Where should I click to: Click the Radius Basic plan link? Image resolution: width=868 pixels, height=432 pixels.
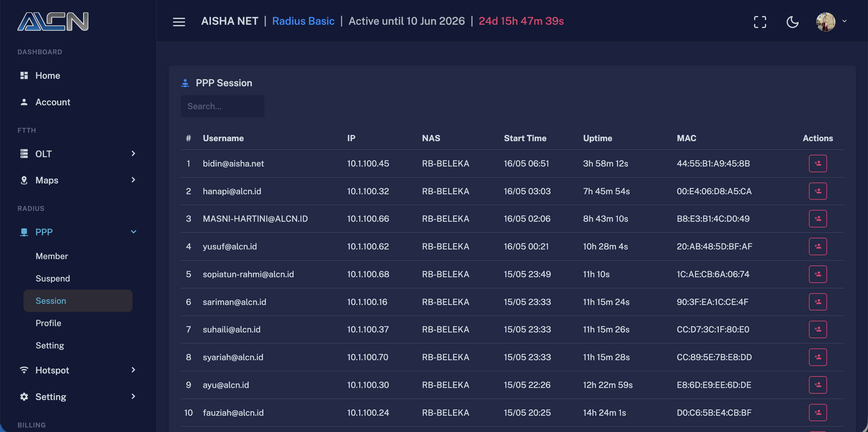(x=303, y=21)
